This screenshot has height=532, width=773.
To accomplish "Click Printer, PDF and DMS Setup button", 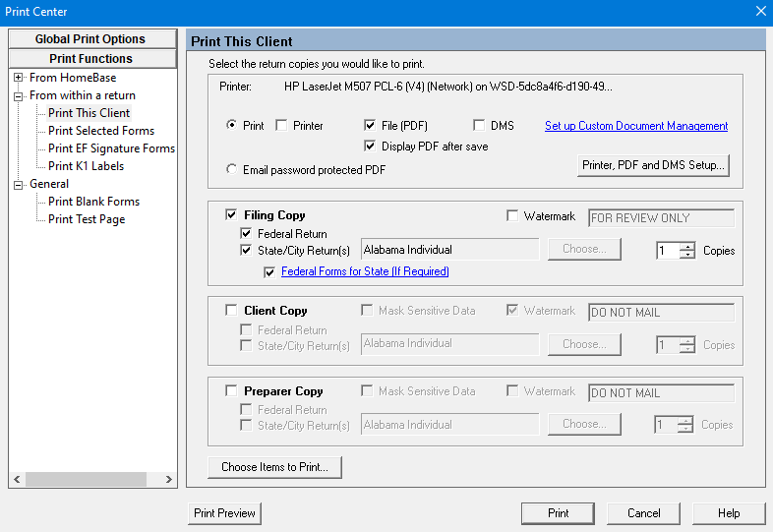I will (653, 165).
